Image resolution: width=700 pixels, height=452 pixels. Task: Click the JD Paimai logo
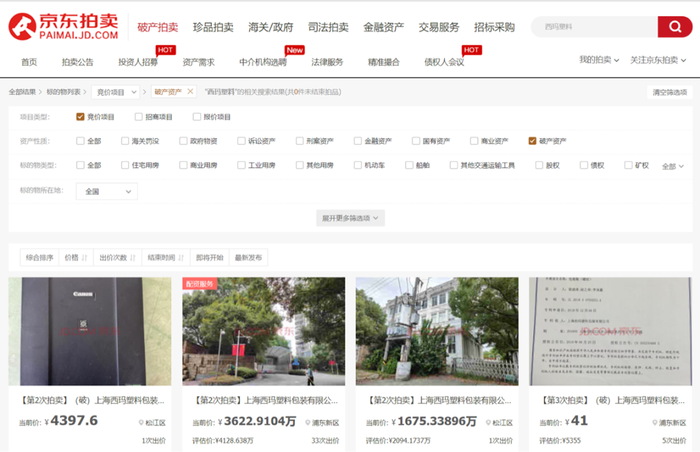(63, 26)
